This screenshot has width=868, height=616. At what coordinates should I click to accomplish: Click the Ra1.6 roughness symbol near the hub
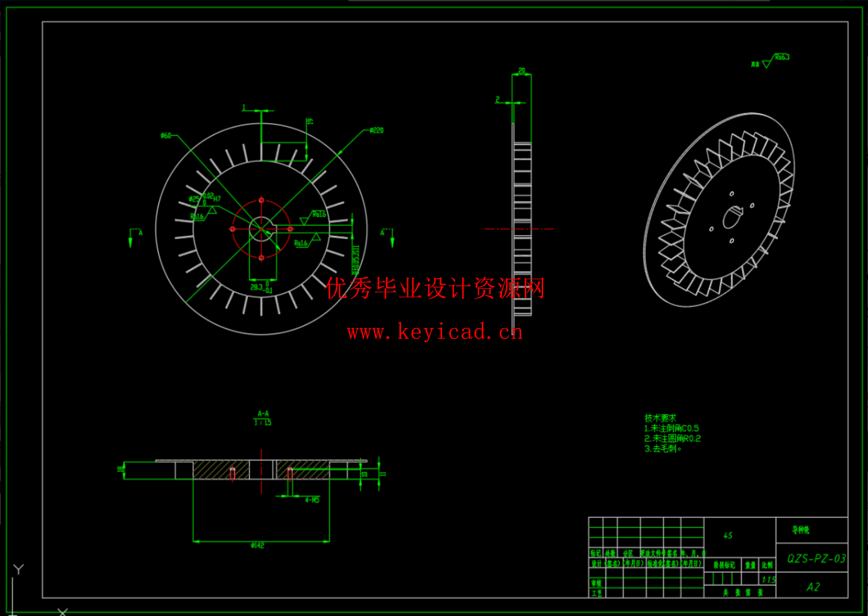(197, 215)
